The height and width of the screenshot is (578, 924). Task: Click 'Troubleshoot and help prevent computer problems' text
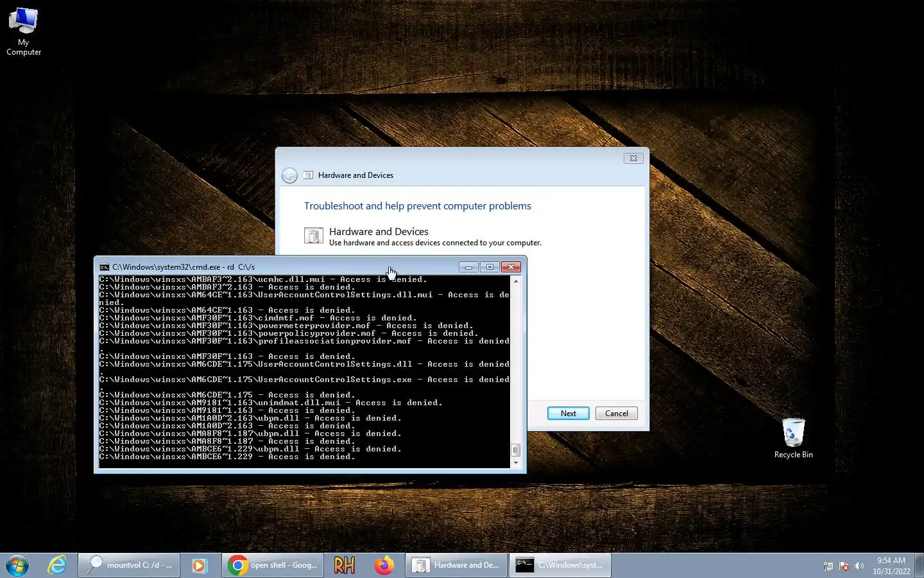[x=418, y=206]
